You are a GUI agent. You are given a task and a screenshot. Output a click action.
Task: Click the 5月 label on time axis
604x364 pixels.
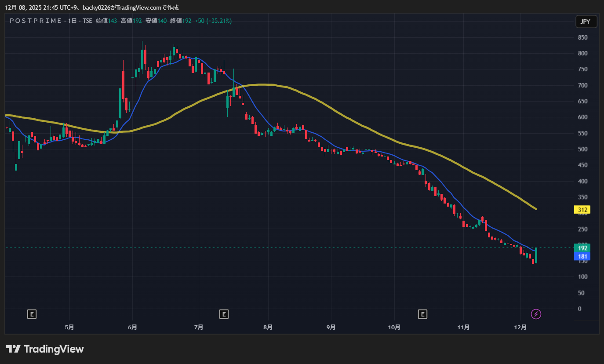[x=69, y=328]
